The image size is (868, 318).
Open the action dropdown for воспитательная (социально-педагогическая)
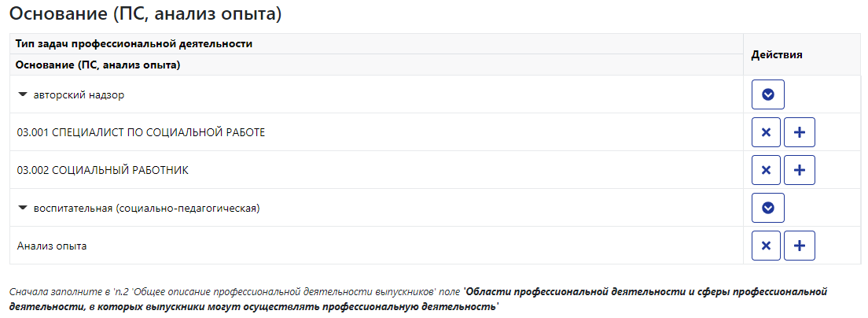tap(768, 208)
